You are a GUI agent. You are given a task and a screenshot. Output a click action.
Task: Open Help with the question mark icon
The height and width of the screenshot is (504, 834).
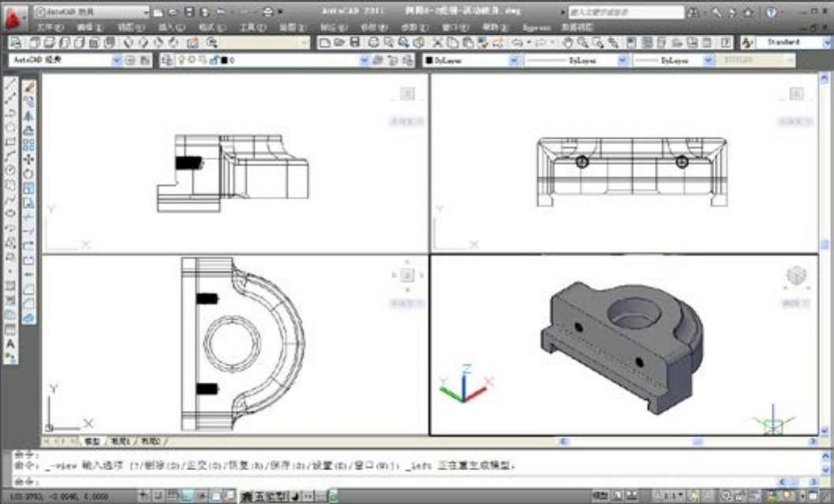click(771, 13)
